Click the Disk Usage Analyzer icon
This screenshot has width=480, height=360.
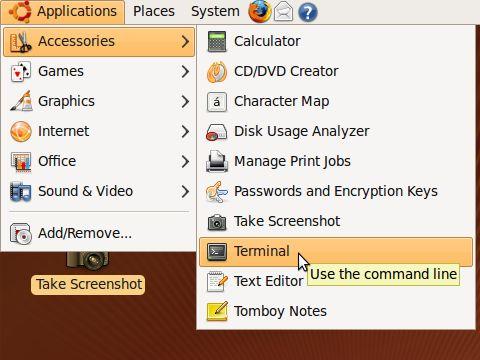[217, 132]
